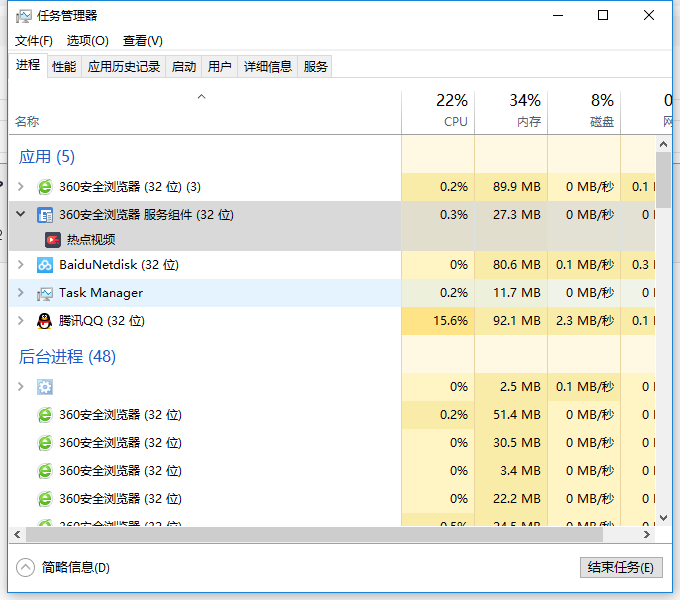Screen dimensions: 680x600
Task: Click the Task Manager title bar icon
Action: [x=23, y=16]
